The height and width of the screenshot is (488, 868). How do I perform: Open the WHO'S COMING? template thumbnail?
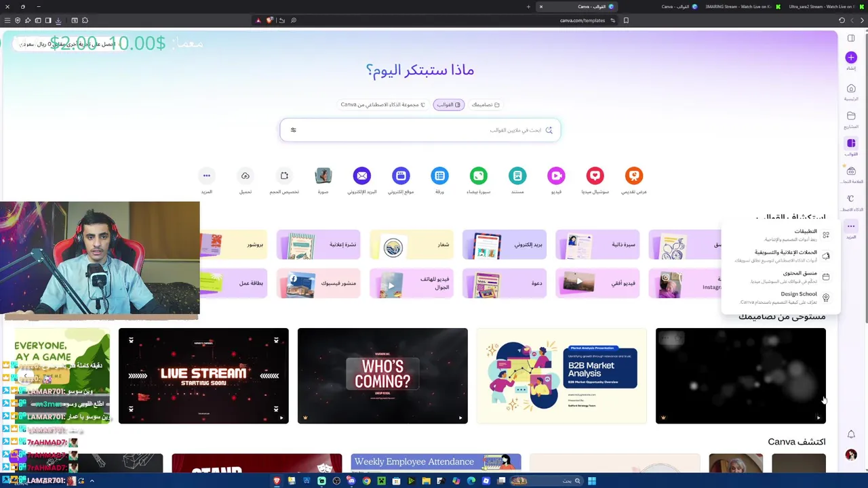coord(382,376)
